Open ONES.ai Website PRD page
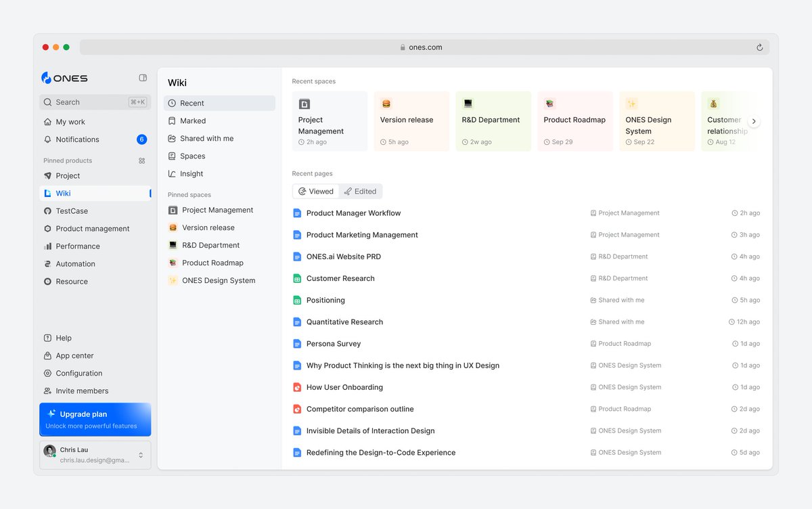Screen dimensions: 812x509 [344, 257]
